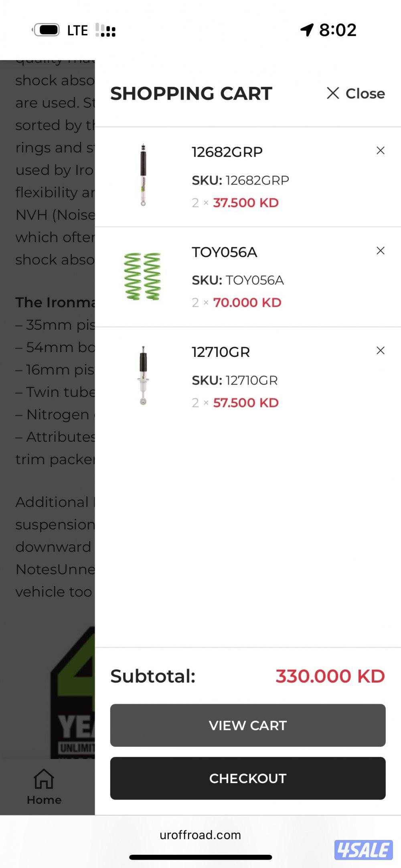Remove 12710GR item from cart
The height and width of the screenshot is (868, 401).
tap(380, 351)
